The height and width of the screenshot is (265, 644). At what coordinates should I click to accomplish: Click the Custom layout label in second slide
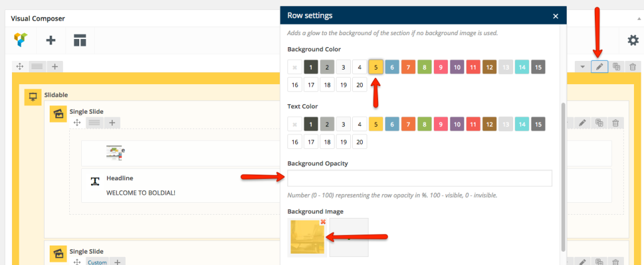click(97, 262)
